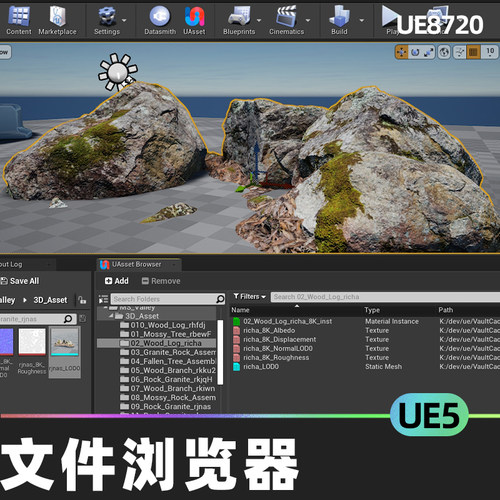Viewport: 500px width, 500px height.
Task: Select the richa_8K_Displacement texture row
Action: (x=365, y=339)
